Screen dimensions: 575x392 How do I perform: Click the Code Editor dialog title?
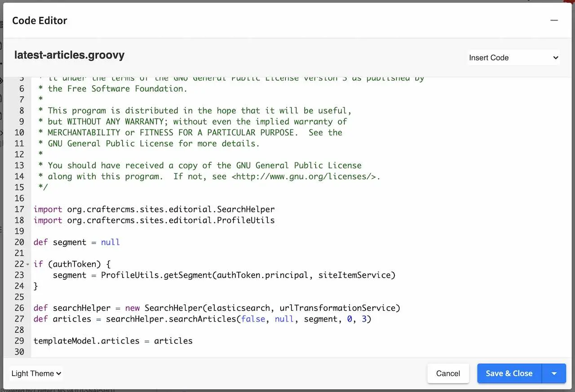40,21
